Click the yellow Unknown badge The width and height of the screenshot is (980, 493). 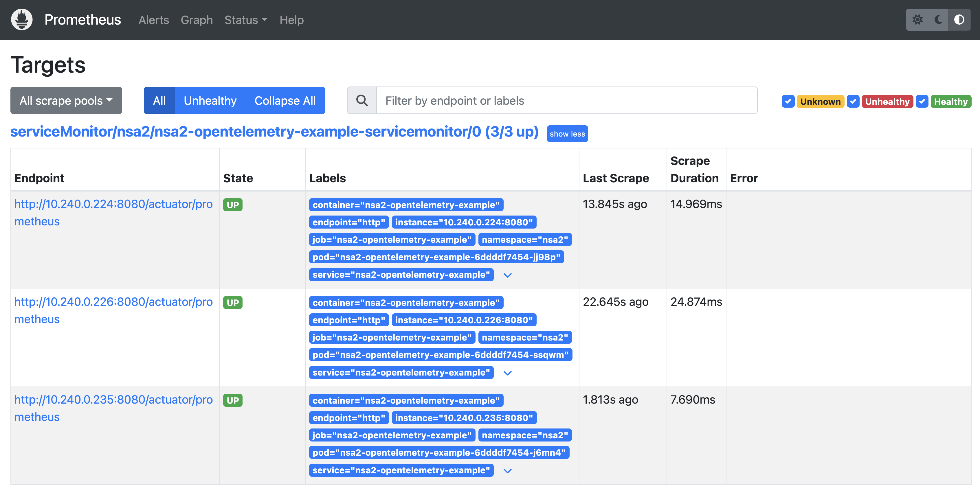point(820,102)
